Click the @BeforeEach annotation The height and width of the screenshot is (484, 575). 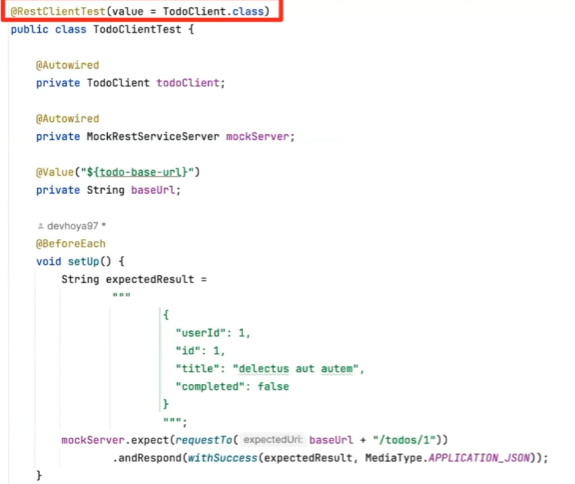pyautogui.click(x=70, y=243)
